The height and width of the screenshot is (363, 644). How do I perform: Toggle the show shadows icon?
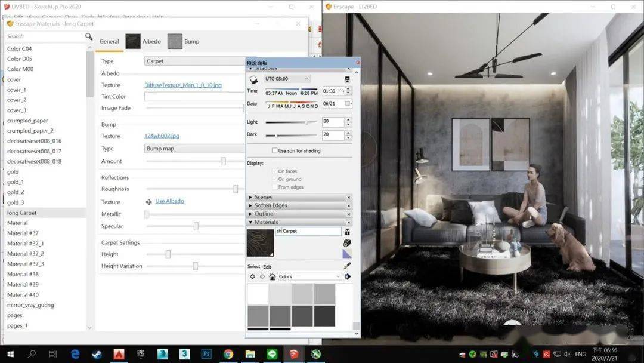click(253, 79)
